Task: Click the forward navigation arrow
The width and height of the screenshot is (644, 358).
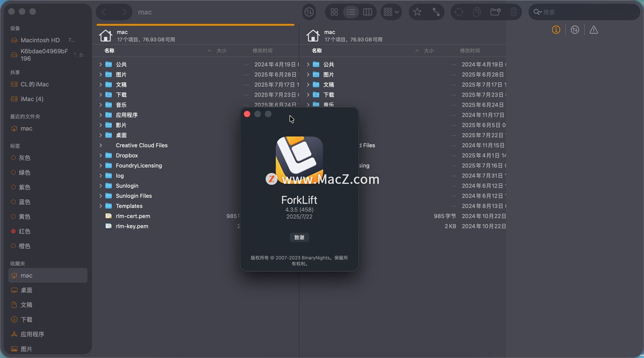Action: (124, 12)
